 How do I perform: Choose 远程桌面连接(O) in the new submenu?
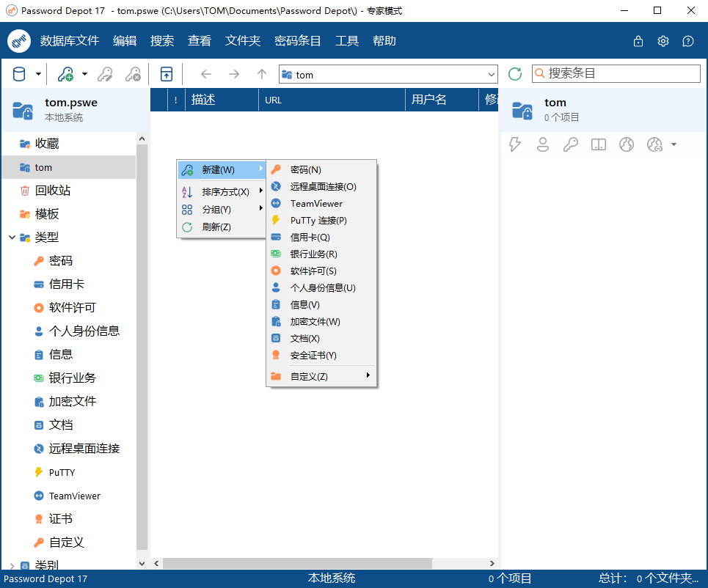pos(321,186)
